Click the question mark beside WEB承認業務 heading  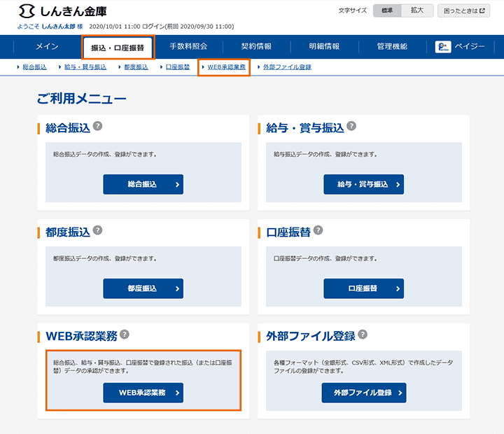(125, 335)
